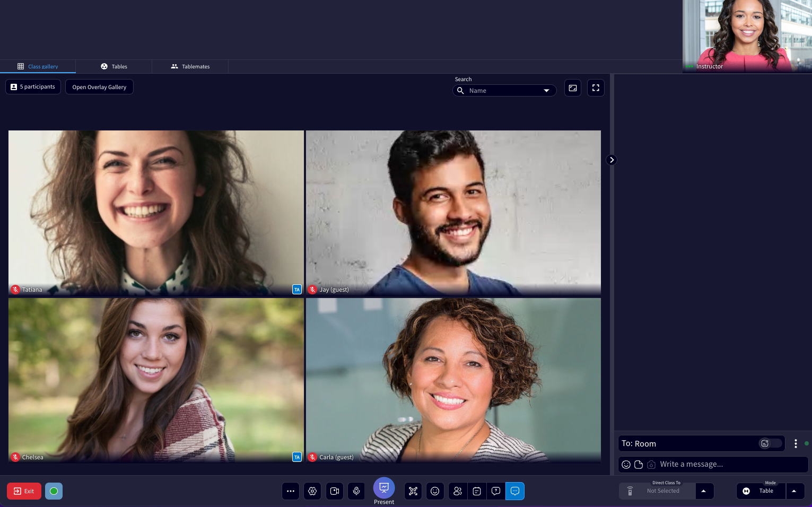Expand the Direct Class To selector
Screen dimensions: 812x507
(704, 491)
